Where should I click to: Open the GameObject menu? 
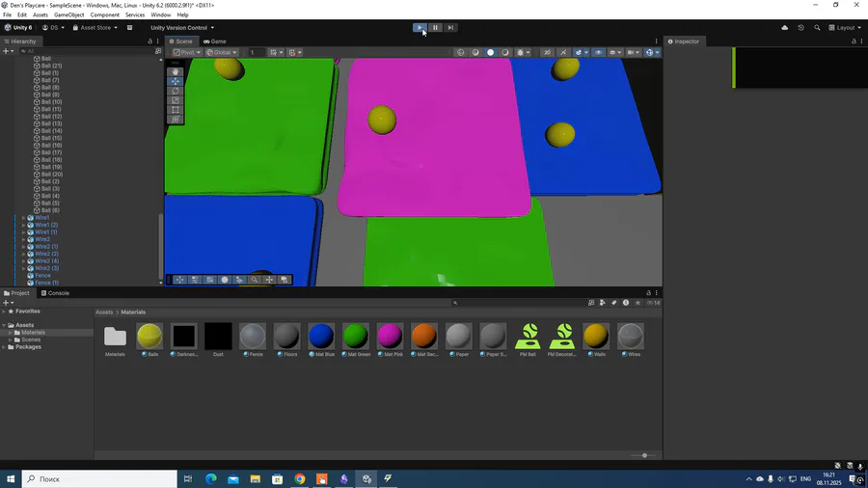pos(68,14)
